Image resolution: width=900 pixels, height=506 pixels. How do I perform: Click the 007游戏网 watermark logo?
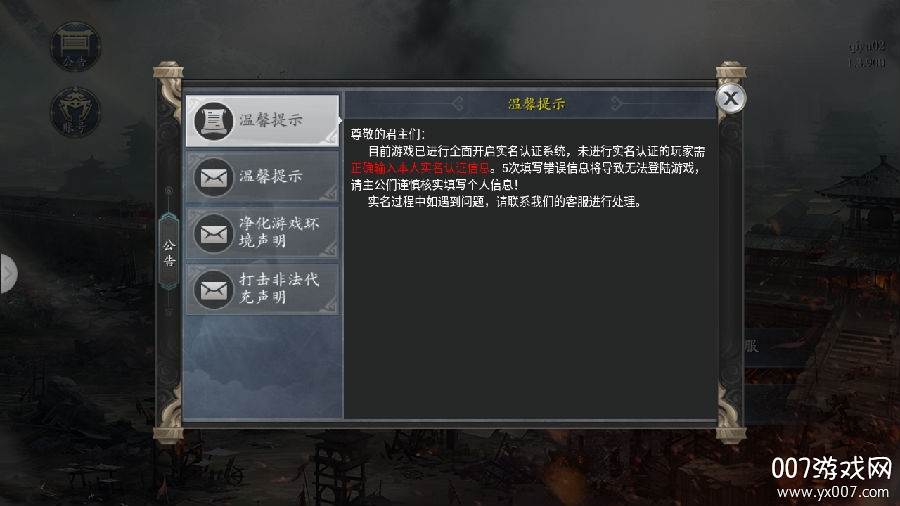832,468
